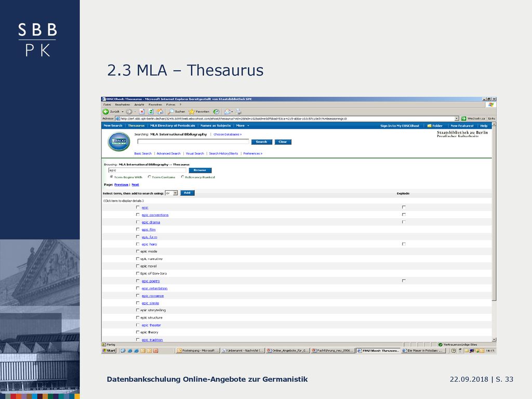Click the first quick launch icon
The width and height of the screenshot is (532, 399).
[123, 351]
